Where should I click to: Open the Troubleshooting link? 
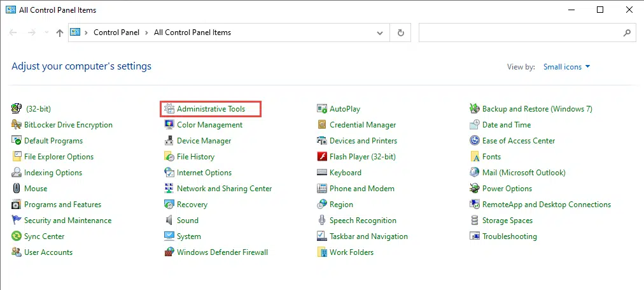tap(510, 236)
